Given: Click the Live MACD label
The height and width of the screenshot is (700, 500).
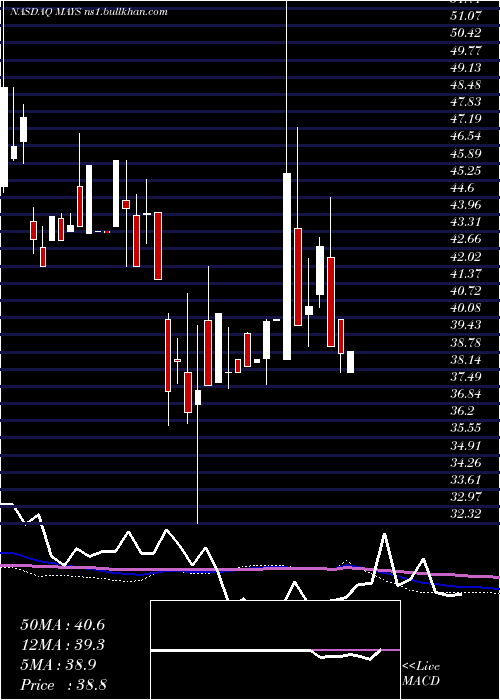Looking at the screenshot, I should click(421, 674).
